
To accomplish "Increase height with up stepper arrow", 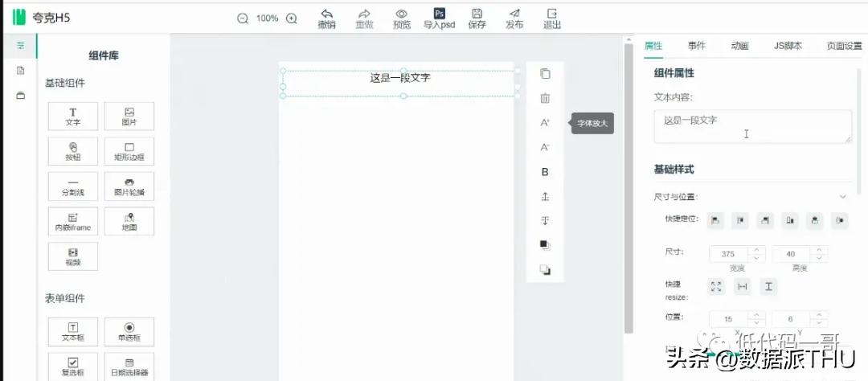I will [x=819, y=250].
